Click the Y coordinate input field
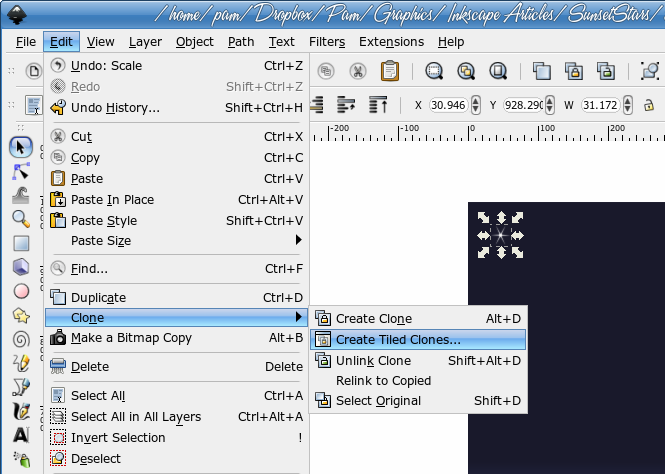Viewport: 665px width, 474px height. click(524, 105)
